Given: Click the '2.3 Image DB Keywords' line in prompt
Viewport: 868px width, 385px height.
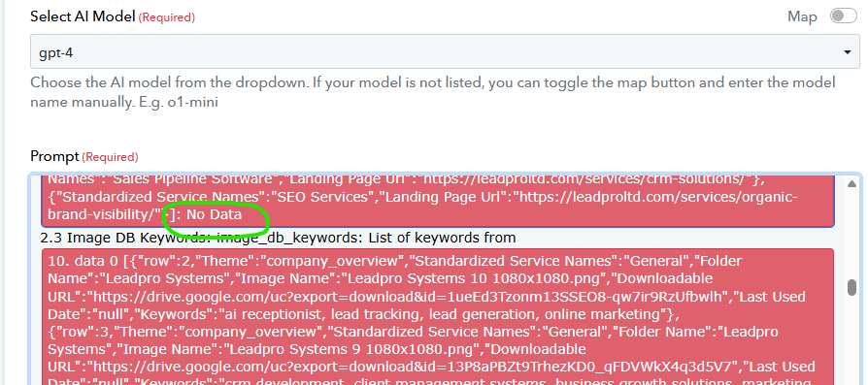Looking at the screenshot, I should (x=278, y=238).
